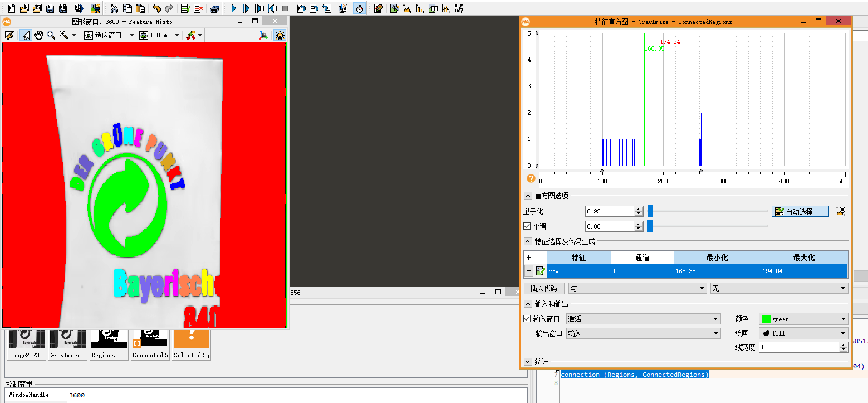
Task: Expand the 统计 section
Action: pos(528,362)
